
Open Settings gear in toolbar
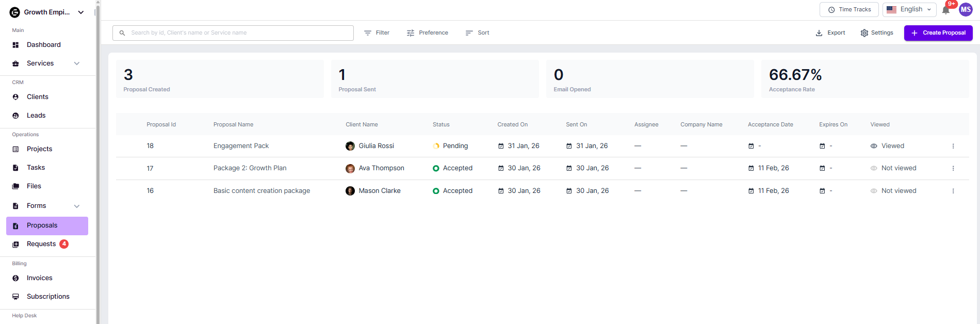[864, 33]
